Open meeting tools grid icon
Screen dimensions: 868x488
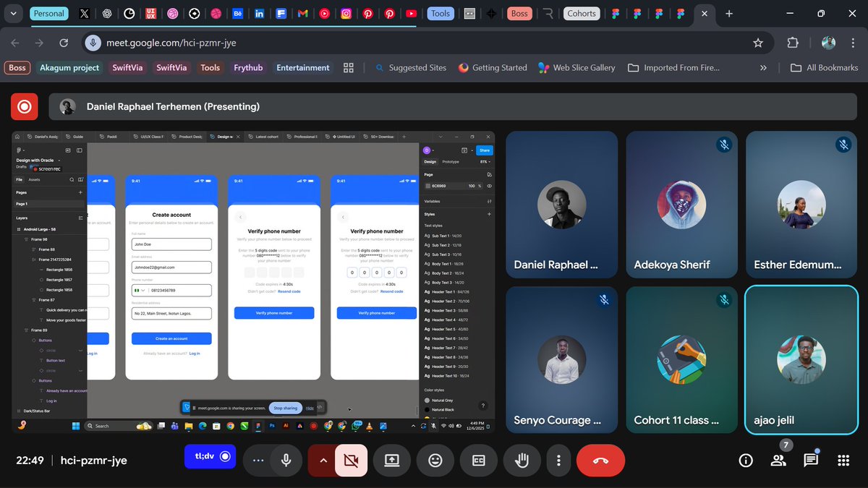pyautogui.click(x=843, y=460)
